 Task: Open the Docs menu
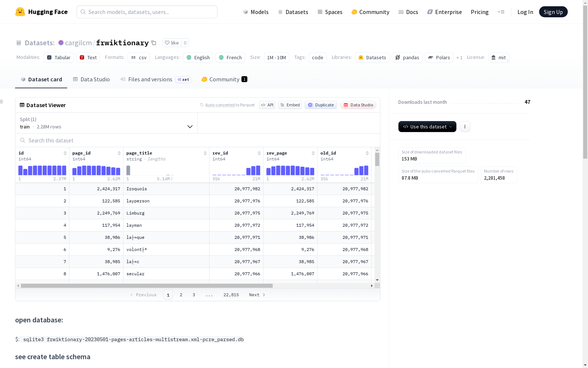(x=408, y=12)
